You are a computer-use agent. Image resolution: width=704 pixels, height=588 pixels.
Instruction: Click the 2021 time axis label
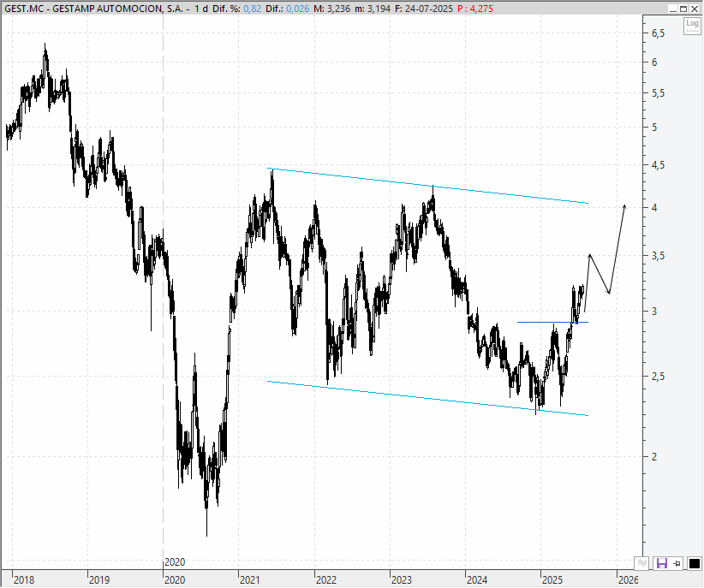pos(250,580)
